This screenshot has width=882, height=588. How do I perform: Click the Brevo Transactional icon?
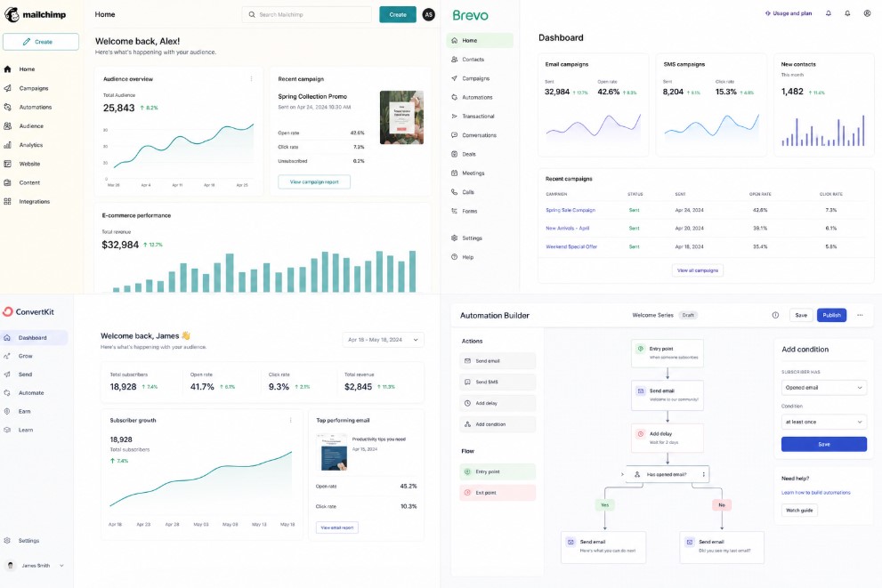click(x=455, y=117)
